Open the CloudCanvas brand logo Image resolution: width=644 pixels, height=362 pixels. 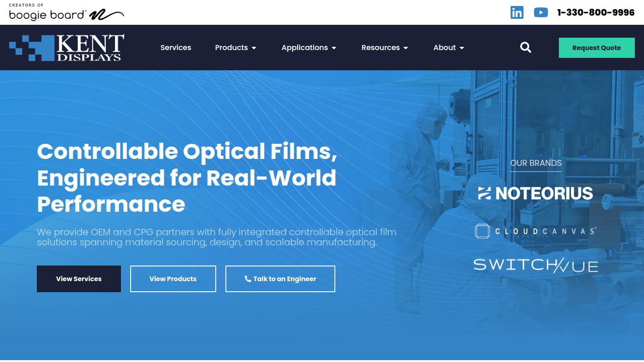[x=535, y=231]
